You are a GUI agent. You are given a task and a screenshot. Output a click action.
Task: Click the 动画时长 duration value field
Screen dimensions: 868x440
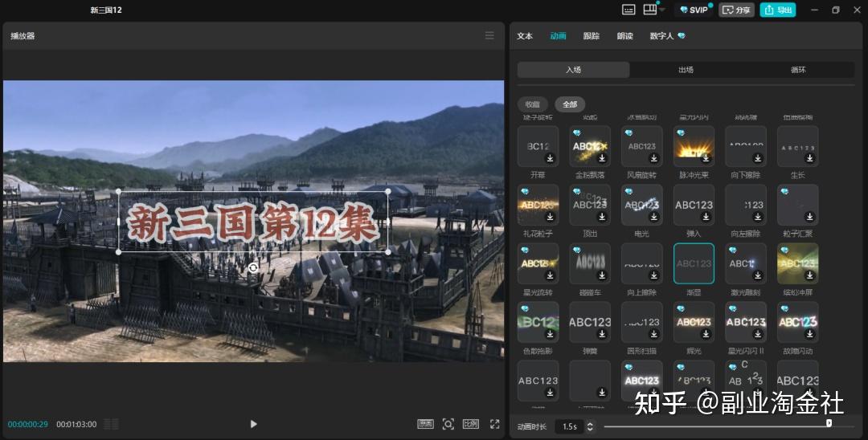570,426
